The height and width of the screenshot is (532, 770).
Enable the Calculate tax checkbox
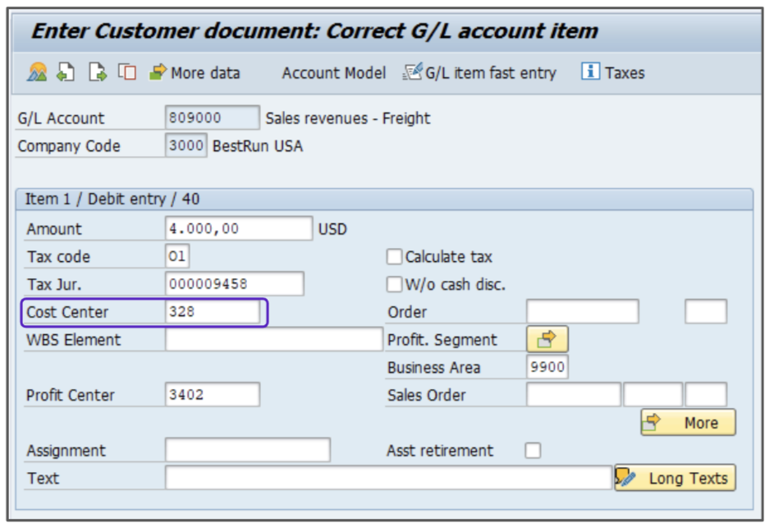(x=395, y=257)
